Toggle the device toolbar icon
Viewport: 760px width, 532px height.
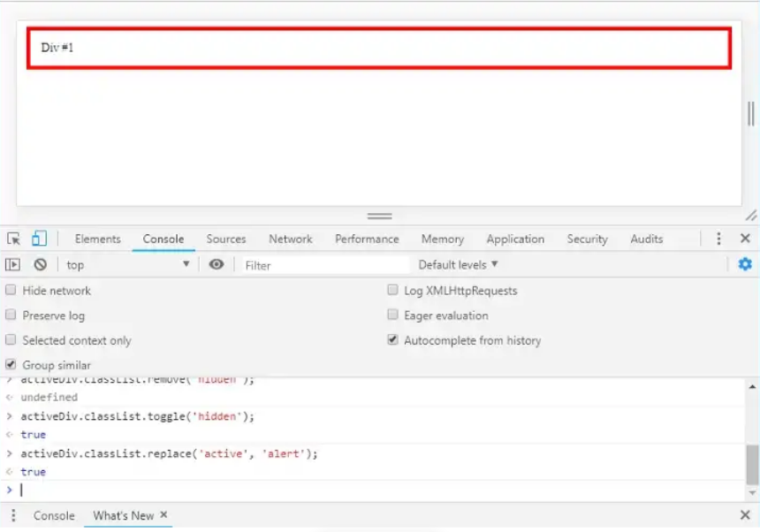[x=39, y=239]
